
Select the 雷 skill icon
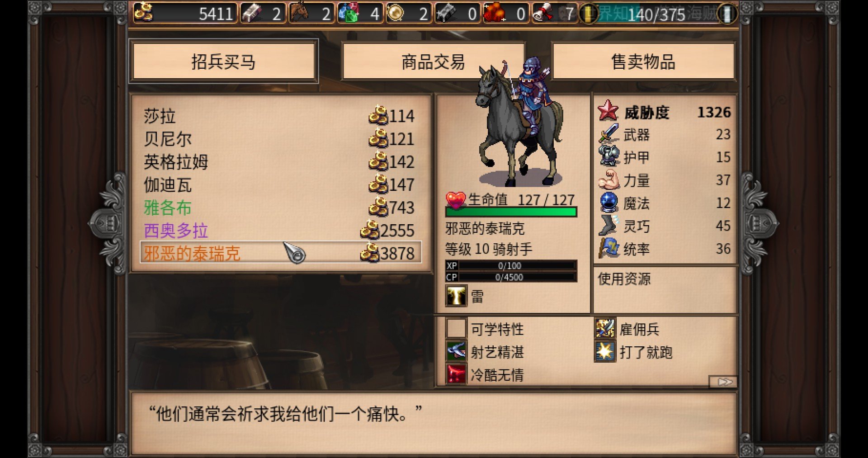coord(456,296)
